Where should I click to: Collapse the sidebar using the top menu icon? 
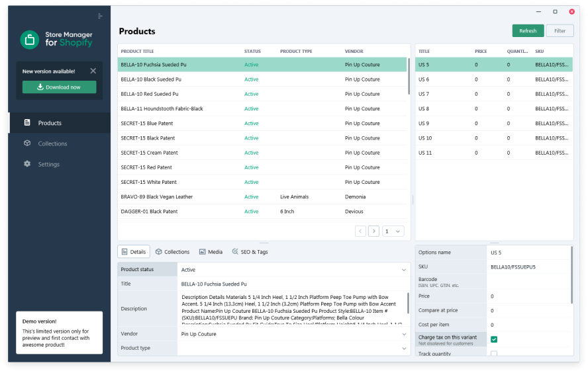[100, 16]
